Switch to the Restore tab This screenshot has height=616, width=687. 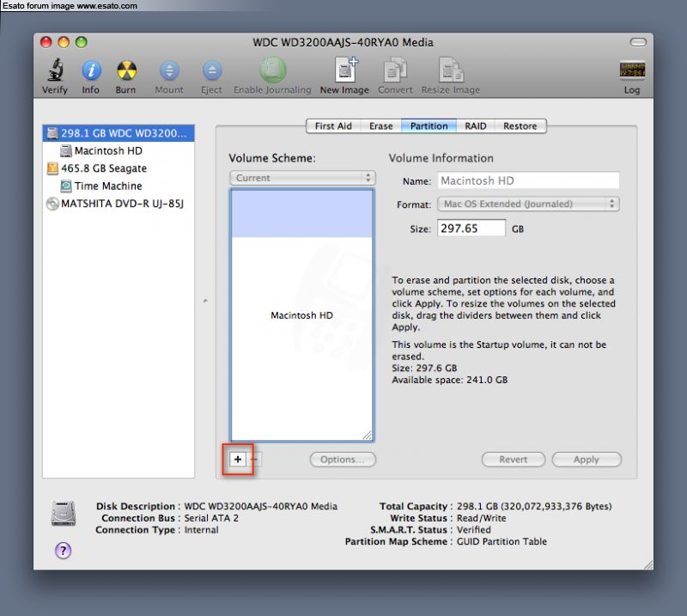(x=520, y=126)
